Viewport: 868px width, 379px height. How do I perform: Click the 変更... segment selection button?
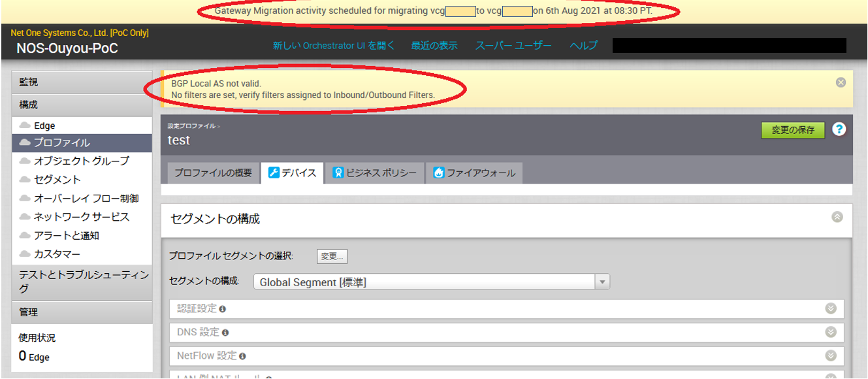click(x=332, y=256)
